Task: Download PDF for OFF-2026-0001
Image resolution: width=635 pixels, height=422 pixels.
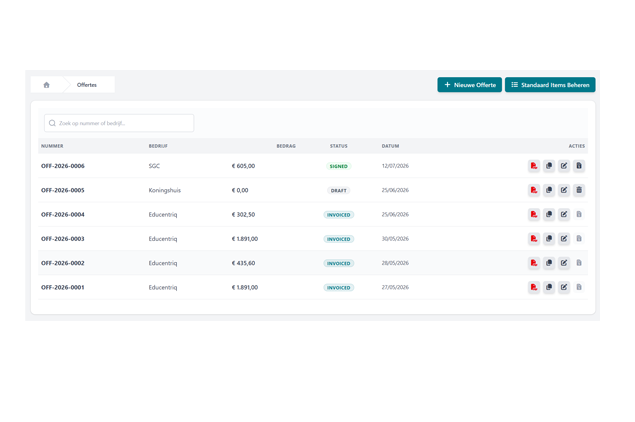Action: click(x=534, y=287)
